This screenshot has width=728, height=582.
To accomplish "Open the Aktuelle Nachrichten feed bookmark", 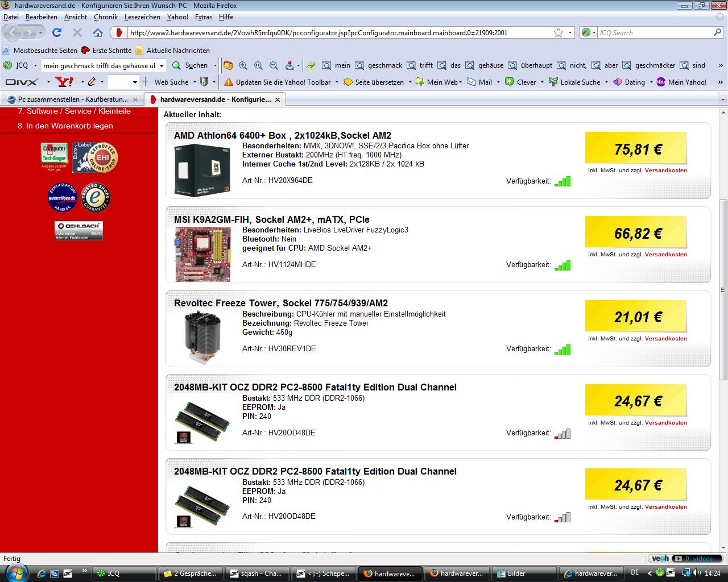I will click(172, 51).
